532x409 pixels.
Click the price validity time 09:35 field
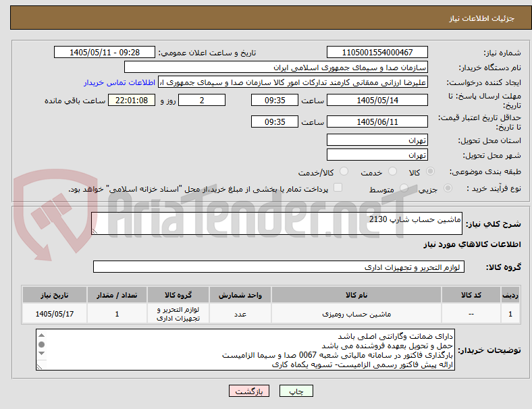pos(275,121)
